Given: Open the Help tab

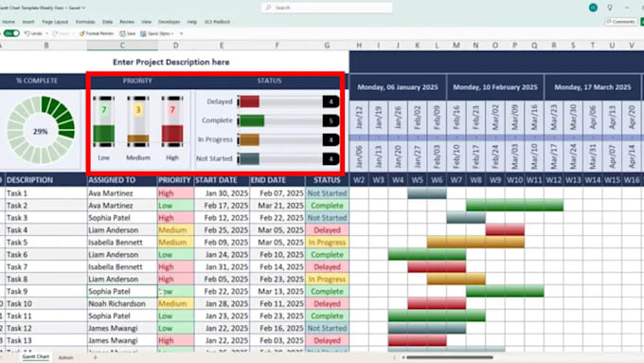Looking at the screenshot, I should point(192,22).
